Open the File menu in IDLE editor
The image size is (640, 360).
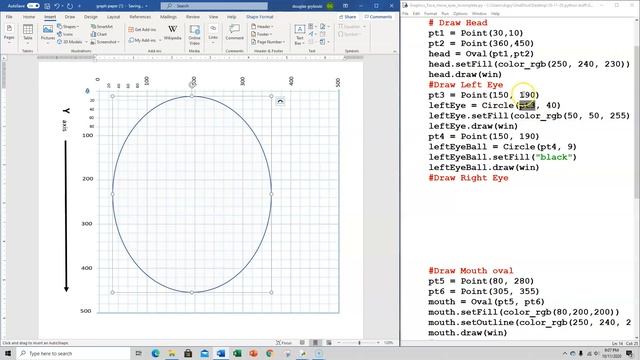tap(405, 13)
